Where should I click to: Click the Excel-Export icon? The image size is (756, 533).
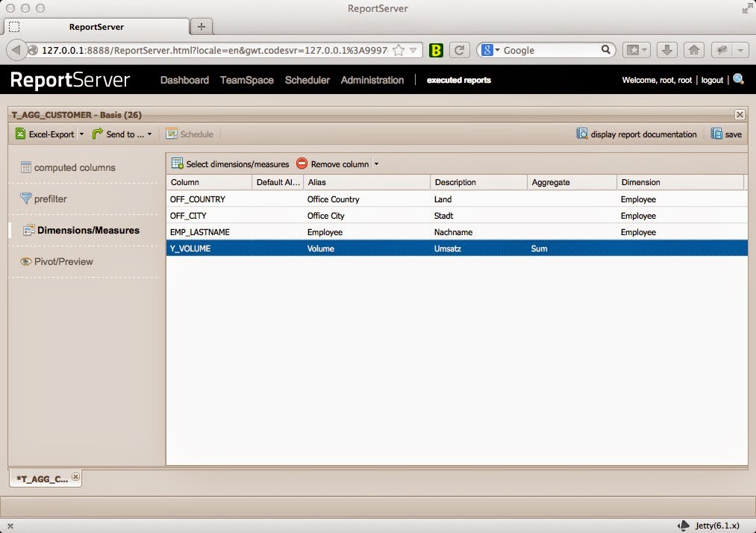coord(20,134)
